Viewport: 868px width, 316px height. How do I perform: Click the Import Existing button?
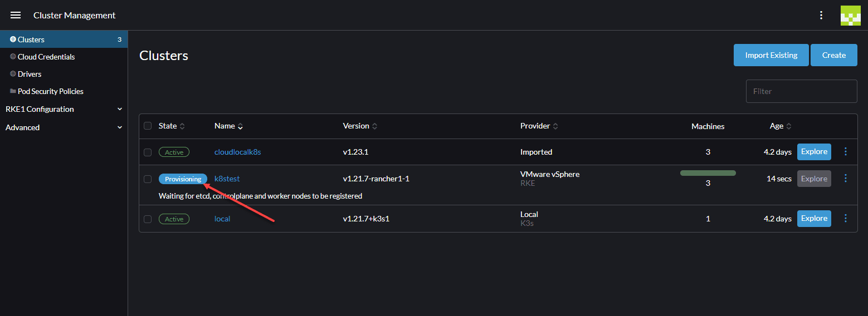pyautogui.click(x=771, y=55)
